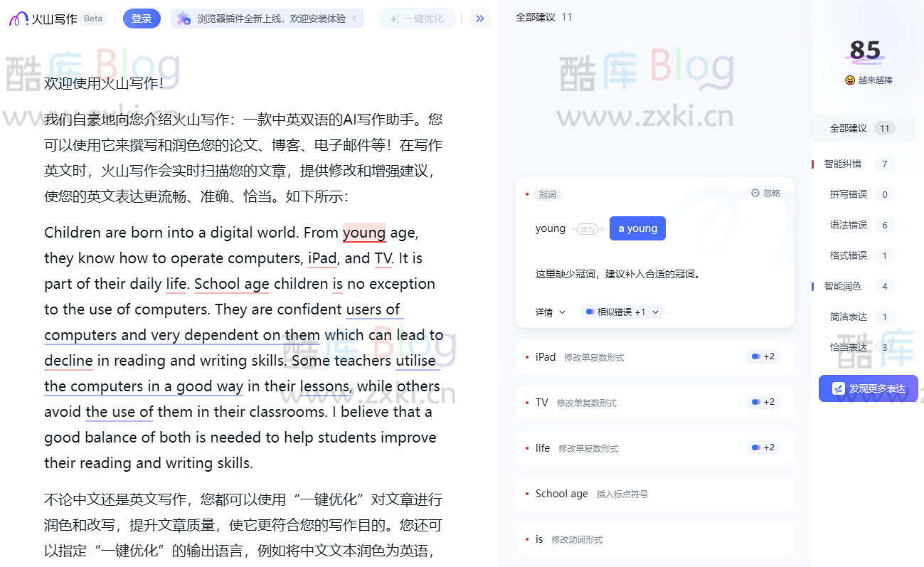Click the plugin icon in the browser banner
Image resolution: width=924 pixels, height=567 pixels.
point(184,18)
